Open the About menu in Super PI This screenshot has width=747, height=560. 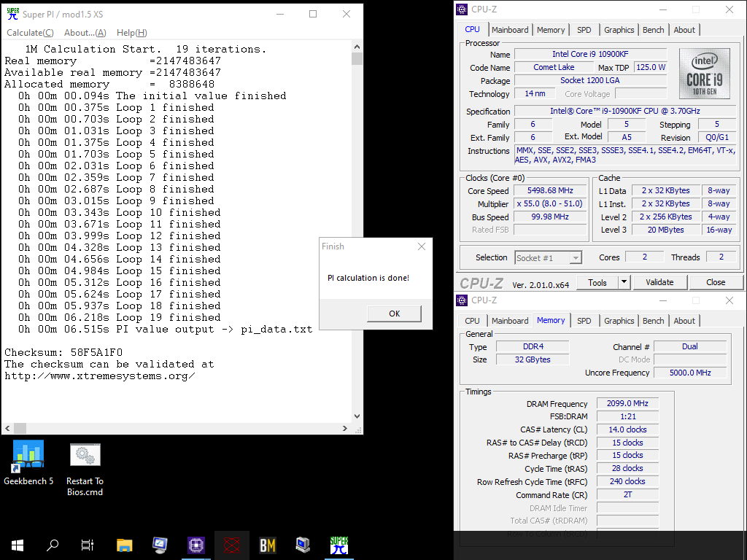pos(85,33)
